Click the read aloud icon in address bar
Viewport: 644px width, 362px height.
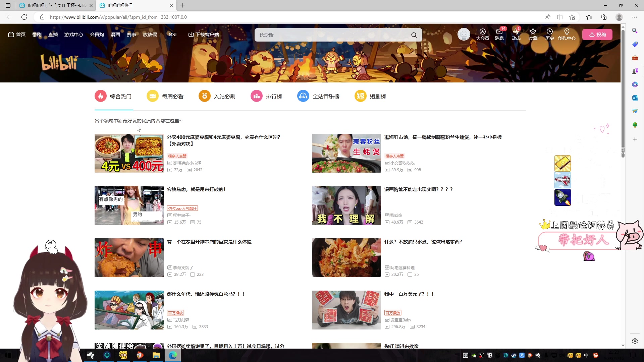point(548,17)
